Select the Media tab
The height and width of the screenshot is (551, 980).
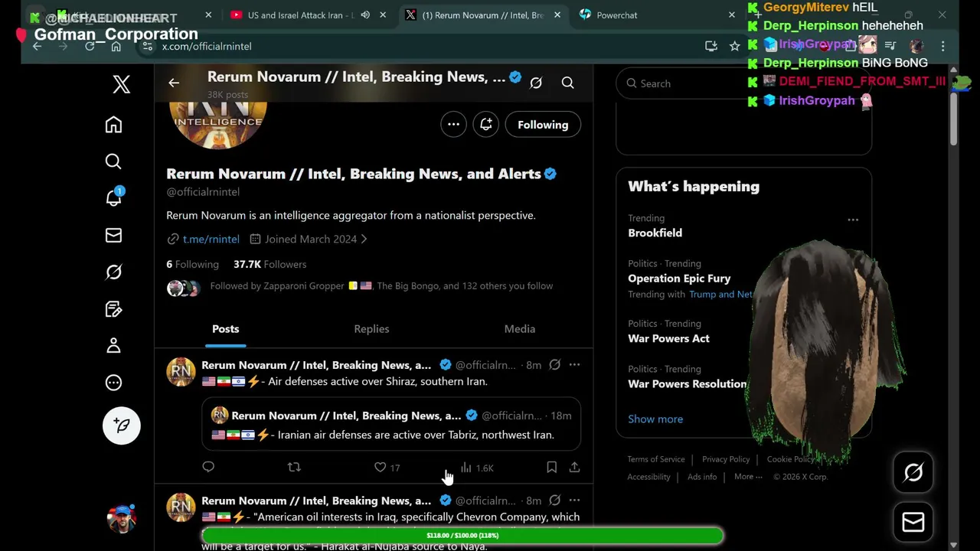[x=520, y=329]
